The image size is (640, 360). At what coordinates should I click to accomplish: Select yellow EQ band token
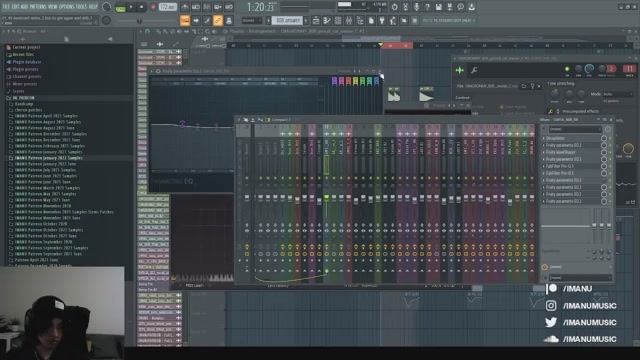point(355,81)
